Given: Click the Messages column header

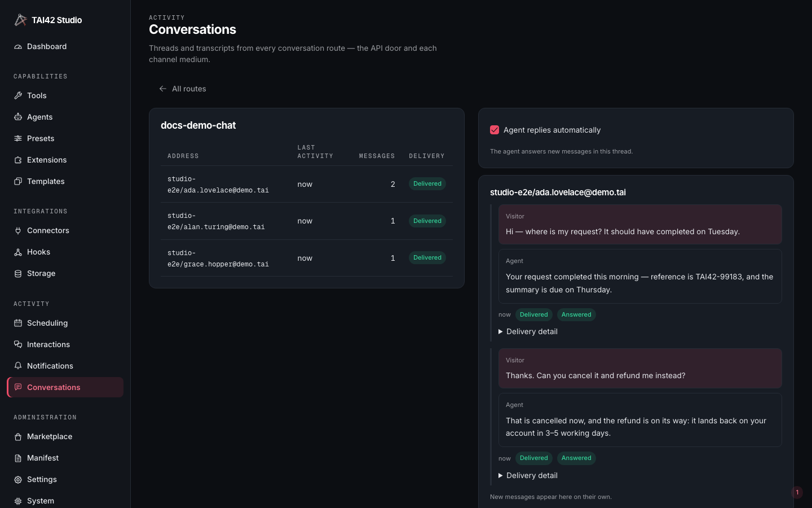Looking at the screenshot, I should pos(377,156).
